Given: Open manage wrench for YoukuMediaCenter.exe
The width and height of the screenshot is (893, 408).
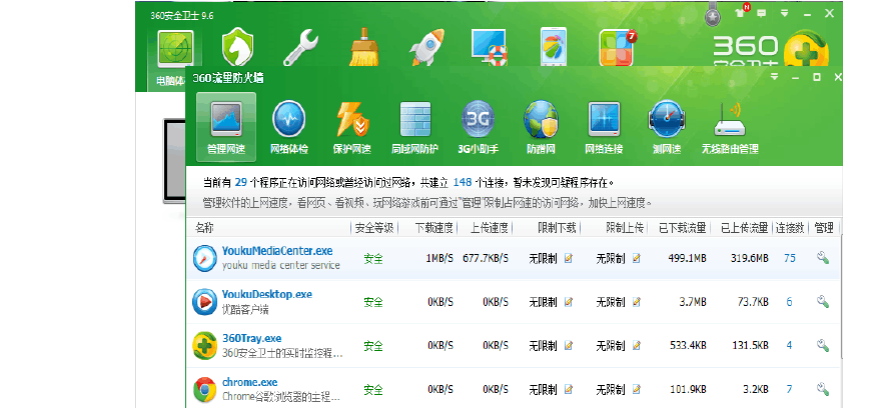Looking at the screenshot, I should tap(822, 258).
